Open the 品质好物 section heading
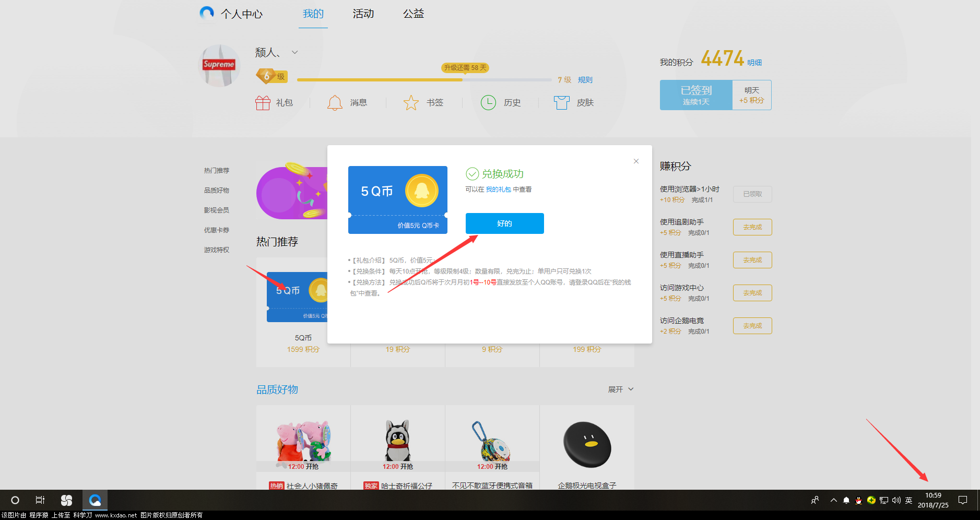The image size is (980, 520). [277, 389]
